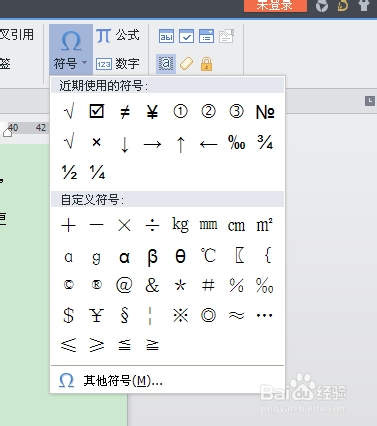Insert thin ‰ from custom symbols
This screenshot has width=377, height=426.
[265, 285]
